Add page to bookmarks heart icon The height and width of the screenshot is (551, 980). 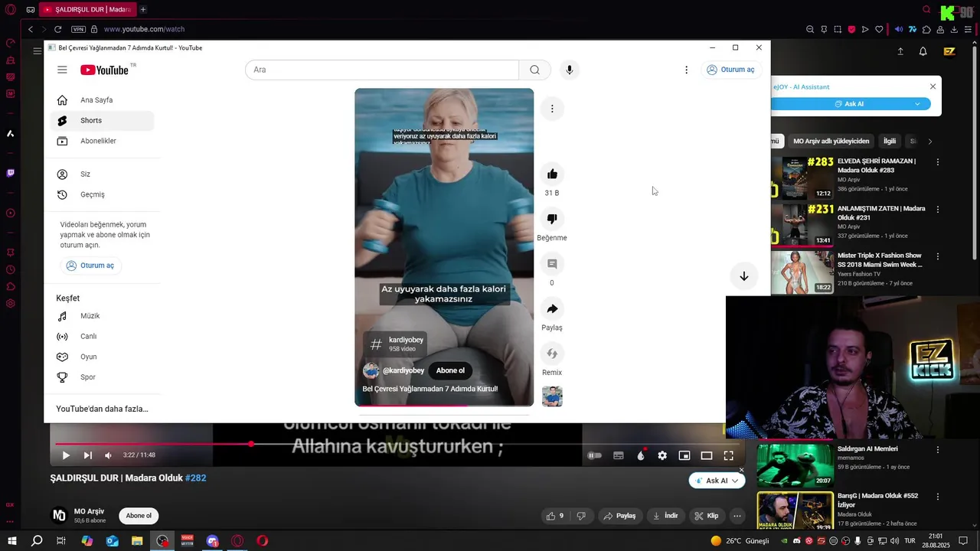(x=879, y=29)
